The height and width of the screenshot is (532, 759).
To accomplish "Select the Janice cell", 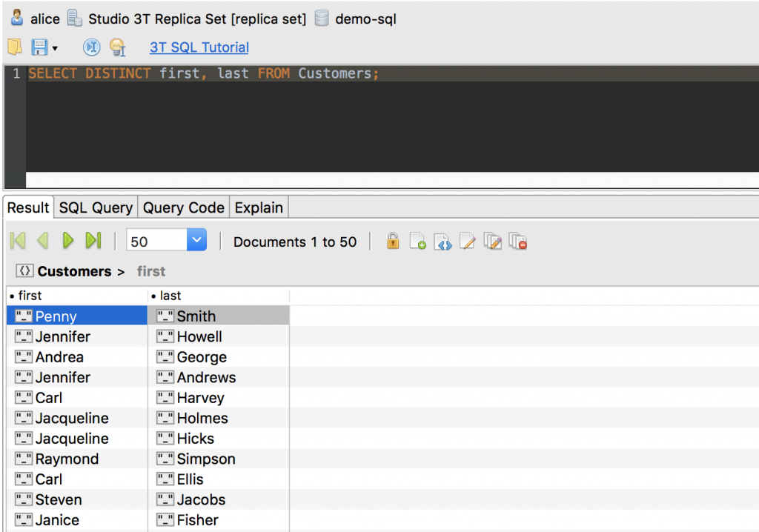I will pos(77,519).
